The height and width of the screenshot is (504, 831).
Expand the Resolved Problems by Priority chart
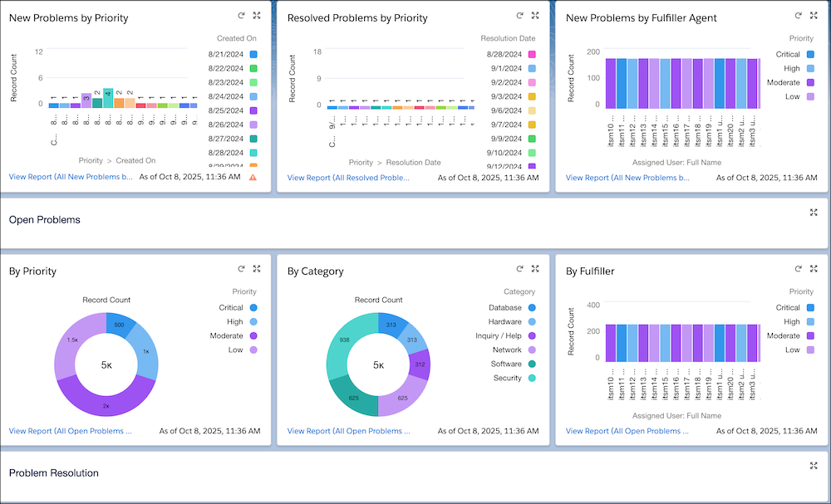535,16
